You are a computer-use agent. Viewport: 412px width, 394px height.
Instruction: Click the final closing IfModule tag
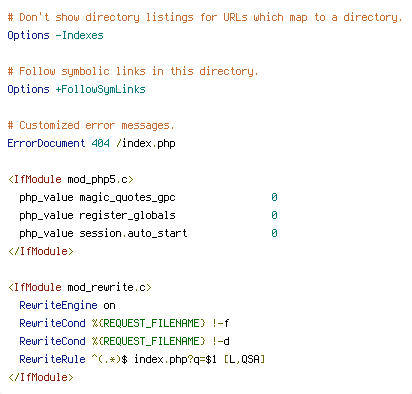[41, 377]
